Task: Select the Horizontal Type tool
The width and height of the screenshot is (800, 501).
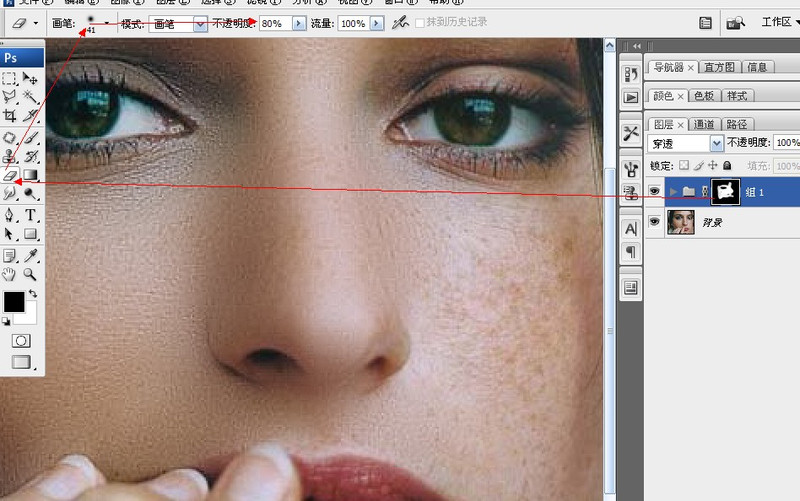Action: pyautogui.click(x=31, y=214)
